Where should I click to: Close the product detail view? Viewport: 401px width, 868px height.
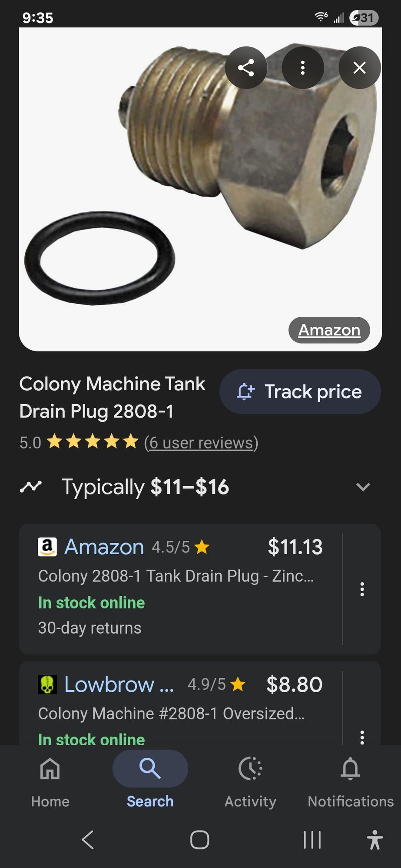(x=359, y=68)
